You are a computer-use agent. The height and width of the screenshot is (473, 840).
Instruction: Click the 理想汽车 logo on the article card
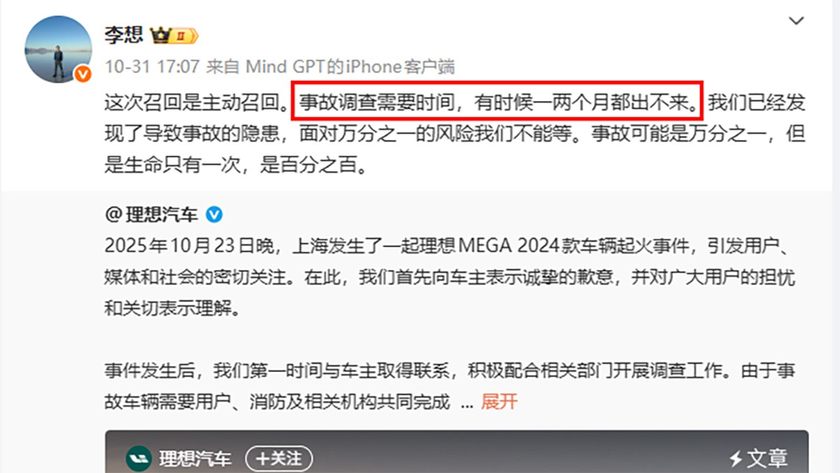coord(138,459)
